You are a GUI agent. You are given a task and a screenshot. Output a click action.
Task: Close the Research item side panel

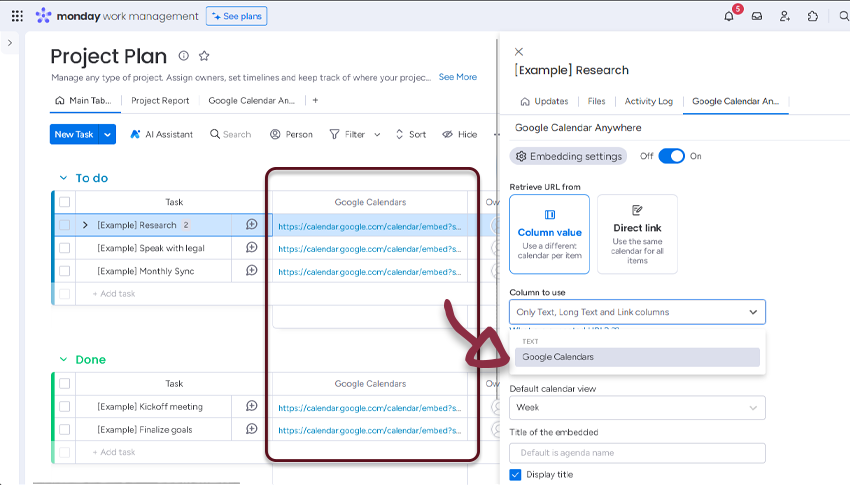(x=518, y=51)
